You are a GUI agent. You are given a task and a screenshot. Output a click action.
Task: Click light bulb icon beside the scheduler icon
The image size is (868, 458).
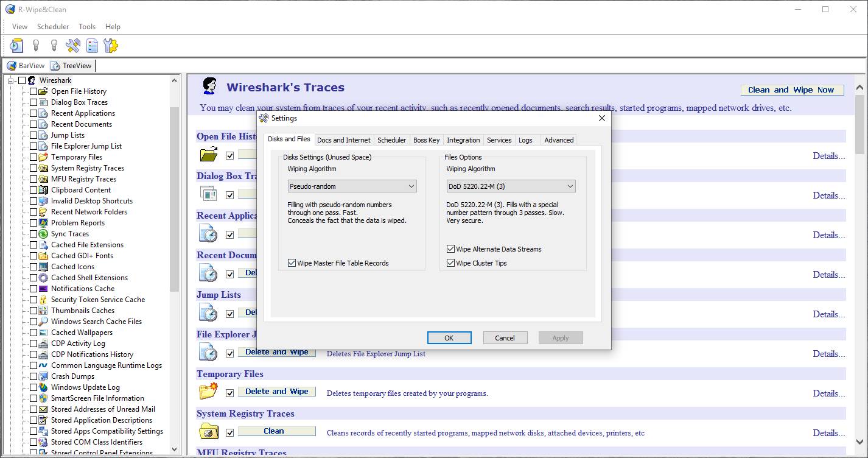[x=36, y=46]
